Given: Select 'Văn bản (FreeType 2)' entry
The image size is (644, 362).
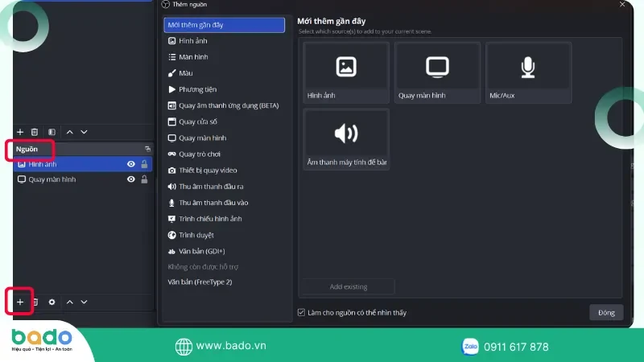Looking at the screenshot, I should coord(224,282).
